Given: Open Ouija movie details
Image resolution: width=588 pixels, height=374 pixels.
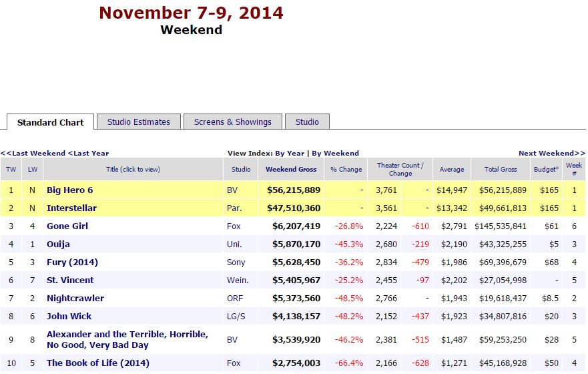Looking at the screenshot, I should pos(58,244).
